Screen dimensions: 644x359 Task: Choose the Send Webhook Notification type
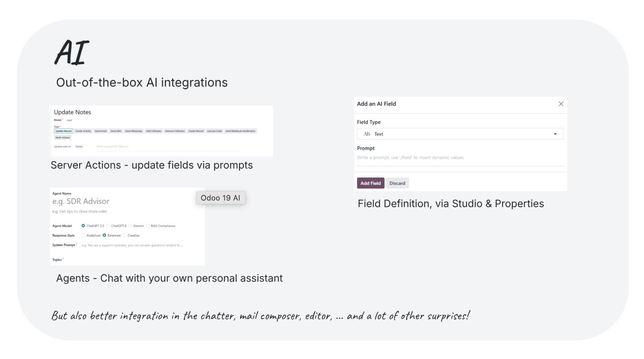(x=240, y=131)
